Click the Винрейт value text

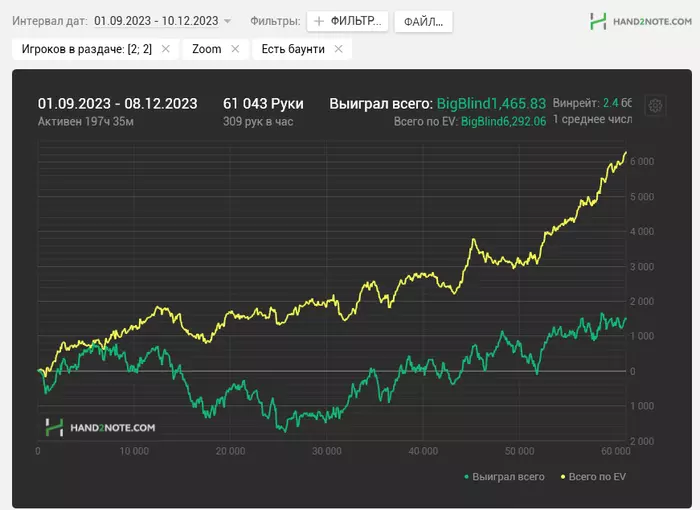(x=617, y=103)
